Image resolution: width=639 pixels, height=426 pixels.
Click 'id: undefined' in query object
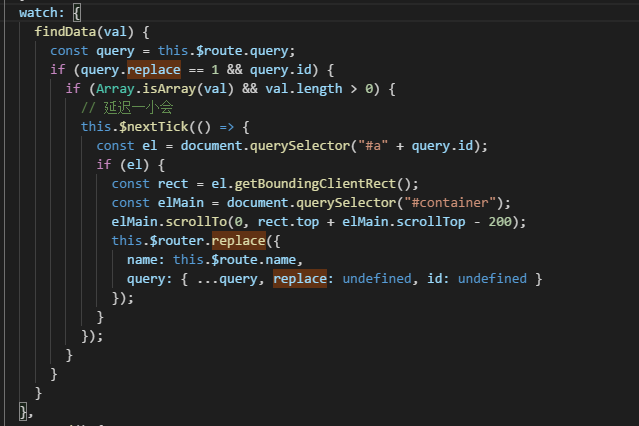(477, 279)
